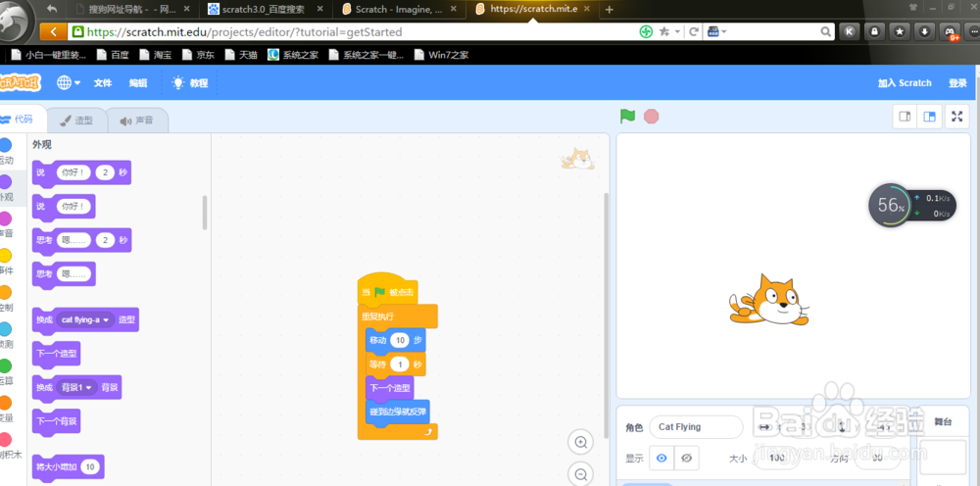This screenshot has height=486, width=980.
Task: Click the 下一个背景 block
Action: [x=56, y=421]
